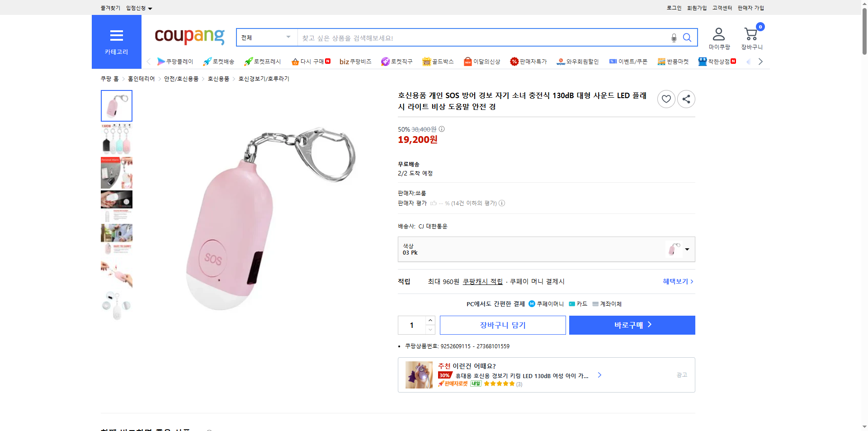Open the 로켓배송 menu icon

pos(207,61)
